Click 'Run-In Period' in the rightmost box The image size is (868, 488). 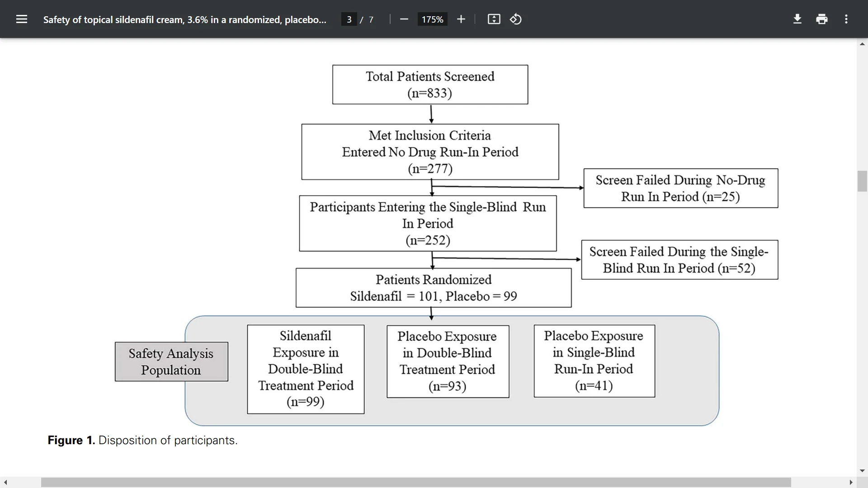coord(594,369)
